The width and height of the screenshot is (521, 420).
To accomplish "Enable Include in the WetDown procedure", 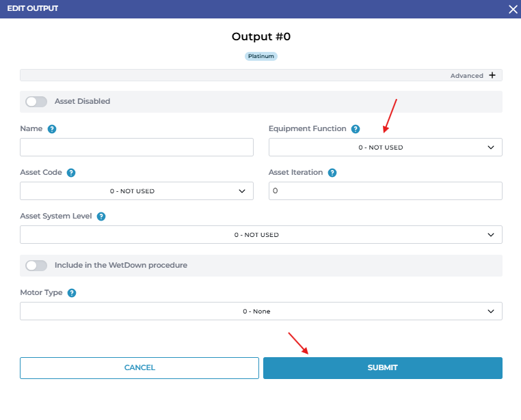I will (x=36, y=266).
